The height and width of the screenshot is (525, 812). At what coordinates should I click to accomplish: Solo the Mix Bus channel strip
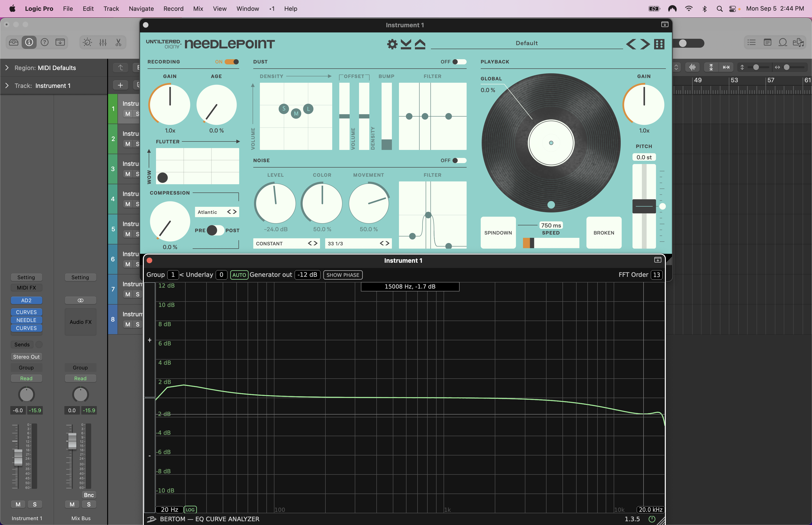click(89, 505)
